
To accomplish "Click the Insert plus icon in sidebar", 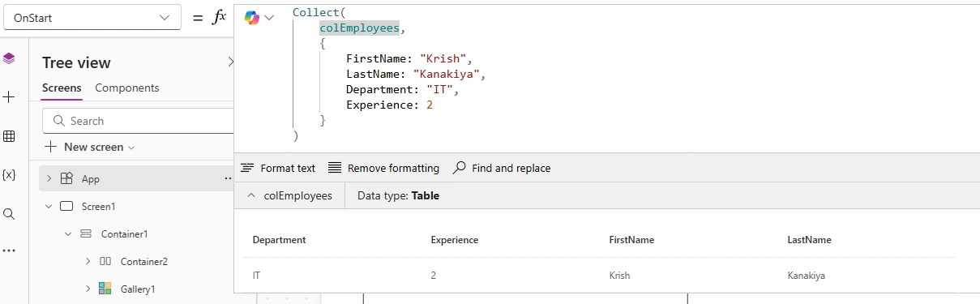I will point(9,97).
